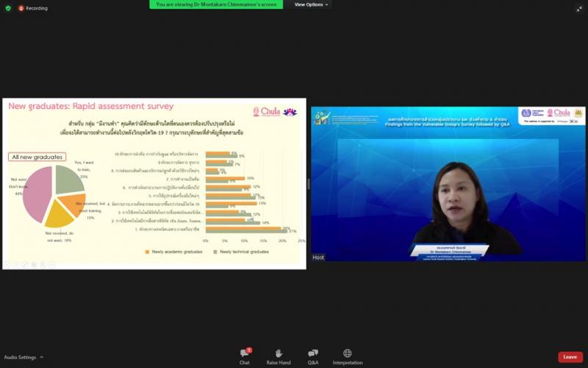Viewport: 588px width, 368px height.
Task: Click the previous-slide arrow in slide controls
Action: [7, 265]
